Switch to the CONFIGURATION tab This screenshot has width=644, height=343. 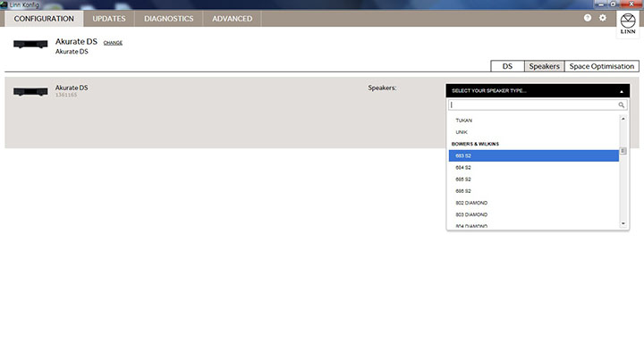coord(44,19)
